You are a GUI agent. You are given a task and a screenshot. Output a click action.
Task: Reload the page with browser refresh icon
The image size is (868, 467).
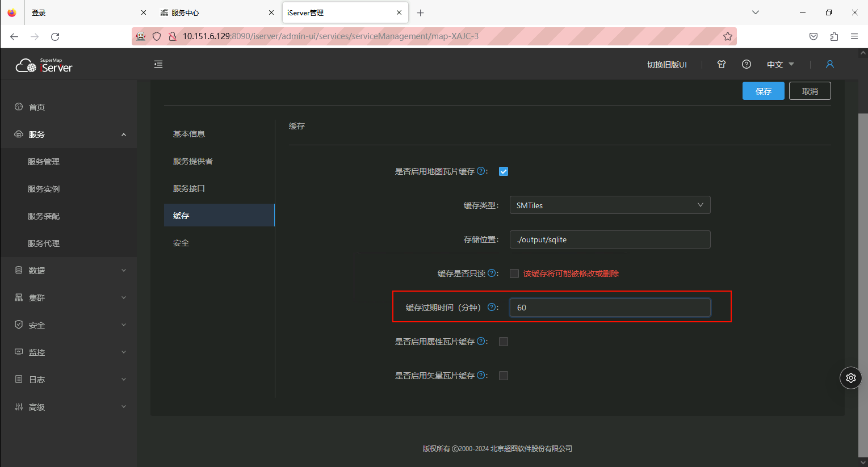point(55,36)
